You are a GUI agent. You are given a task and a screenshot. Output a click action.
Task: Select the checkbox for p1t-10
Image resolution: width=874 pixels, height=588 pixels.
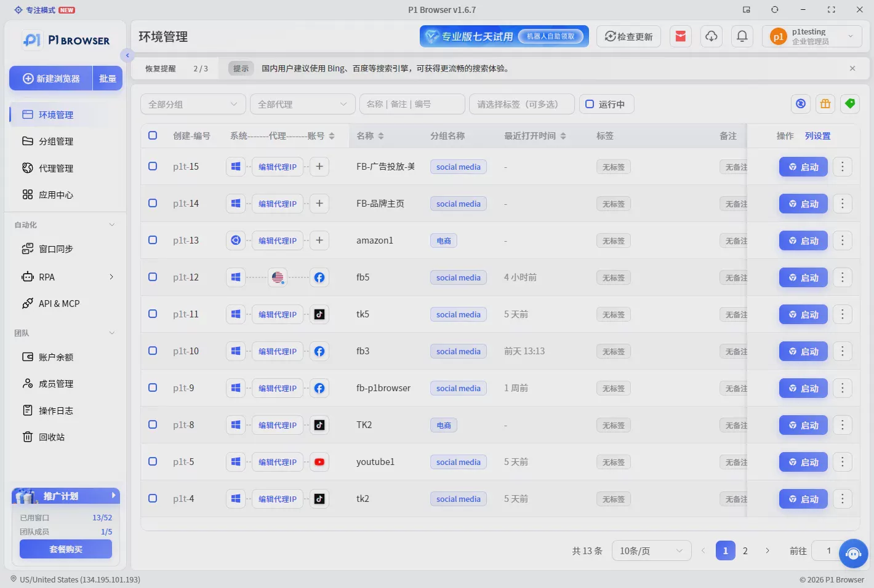point(153,351)
